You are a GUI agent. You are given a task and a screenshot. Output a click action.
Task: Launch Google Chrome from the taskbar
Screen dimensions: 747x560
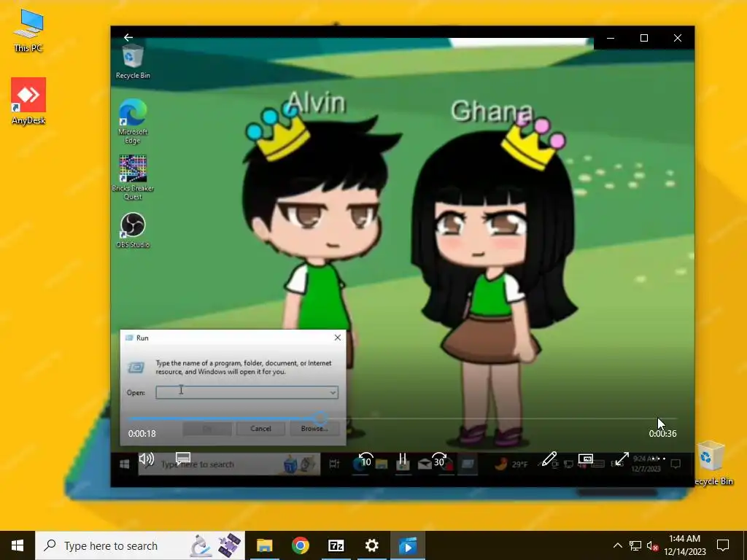pyautogui.click(x=300, y=545)
